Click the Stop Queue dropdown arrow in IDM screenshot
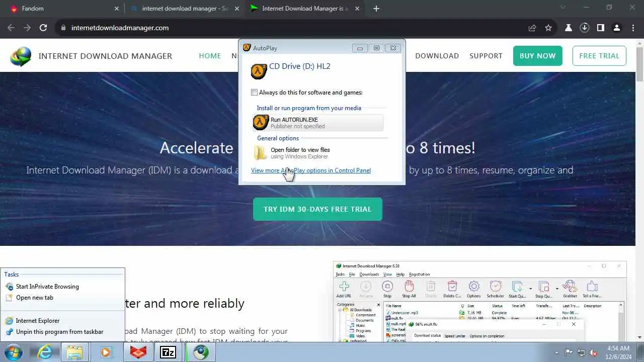 tap(556, 289)
